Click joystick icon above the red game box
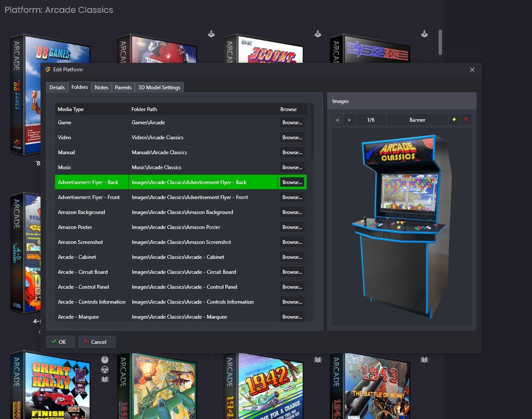532x419 pixels. [x=211, y=34]
